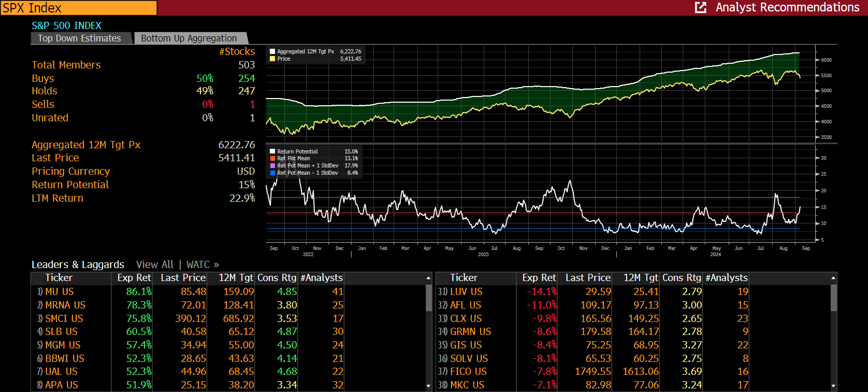Image resolution: width=868 pixels, height=392 pixels.
Task: Select the MRNA US row
Action: pos(228,305)
